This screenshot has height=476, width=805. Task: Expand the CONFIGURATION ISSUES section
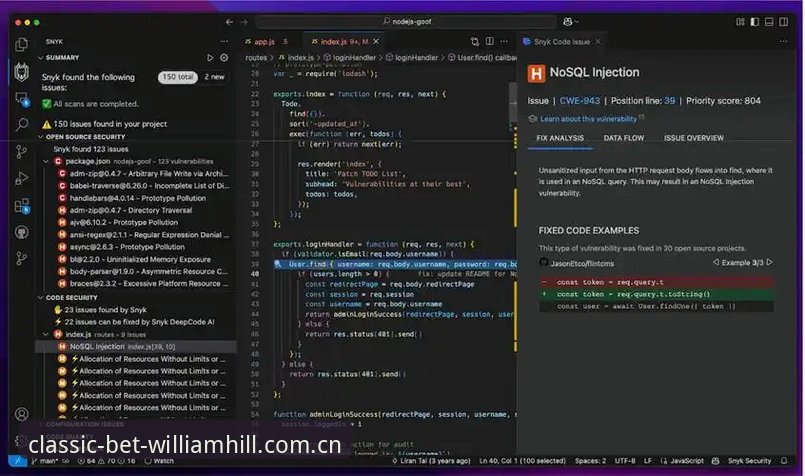(x=41, y=425)
